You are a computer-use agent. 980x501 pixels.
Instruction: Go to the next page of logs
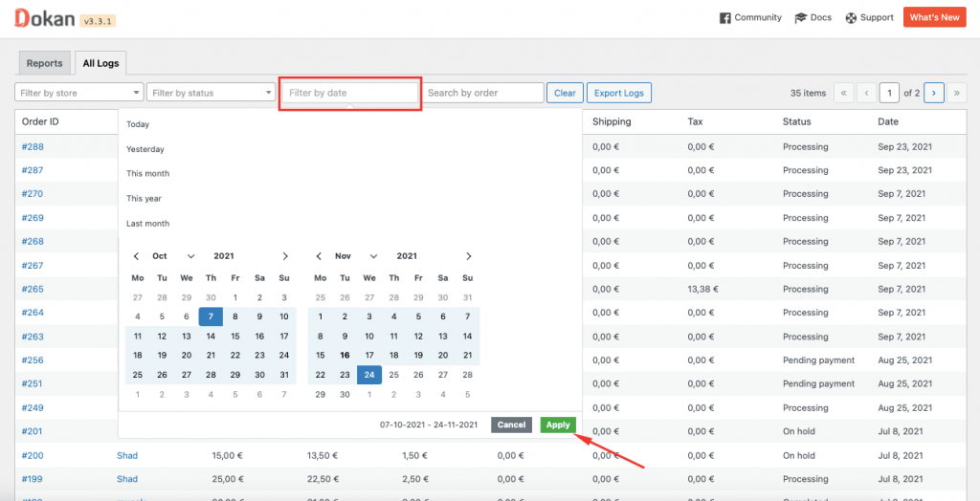point(934,93)
